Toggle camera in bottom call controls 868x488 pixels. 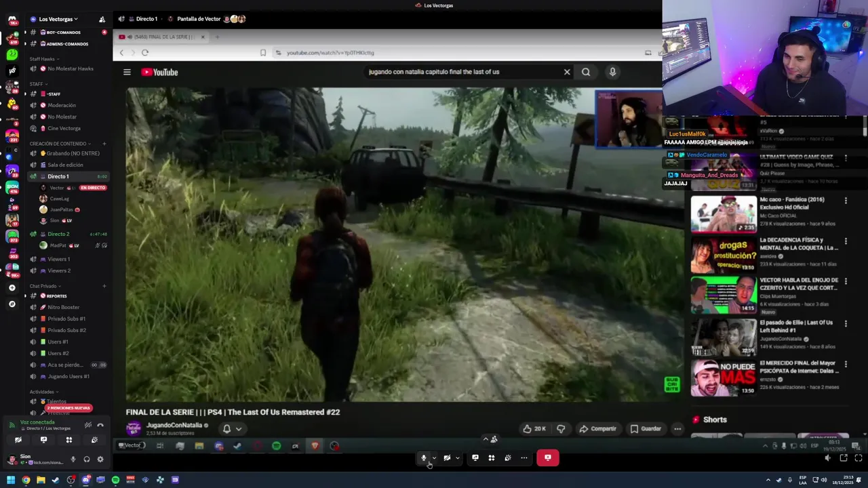point(447,457)
